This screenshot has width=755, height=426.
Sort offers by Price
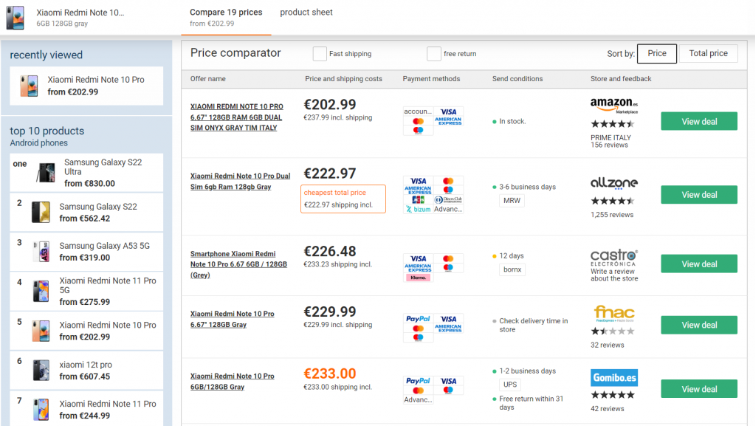click(657, 53)
